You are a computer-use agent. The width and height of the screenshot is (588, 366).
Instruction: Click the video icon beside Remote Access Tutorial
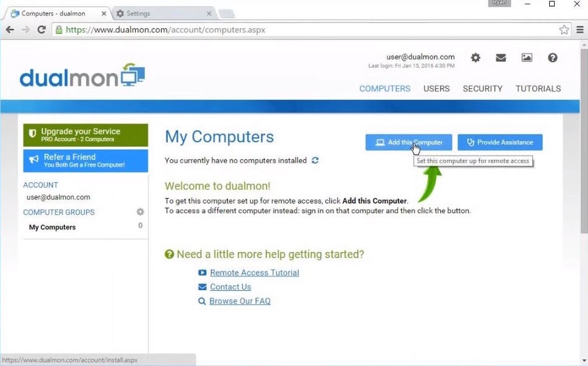202,273
